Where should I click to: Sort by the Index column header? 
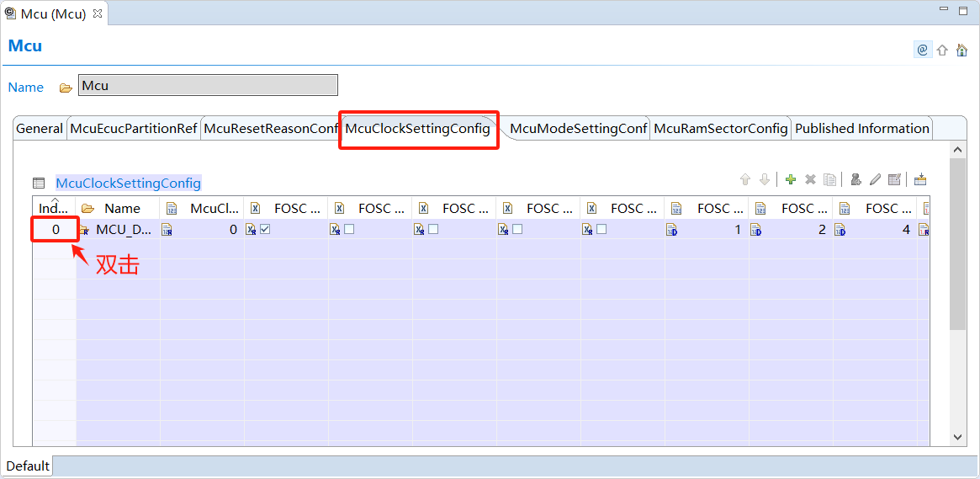pyautogui.click(x=54, y=208)
